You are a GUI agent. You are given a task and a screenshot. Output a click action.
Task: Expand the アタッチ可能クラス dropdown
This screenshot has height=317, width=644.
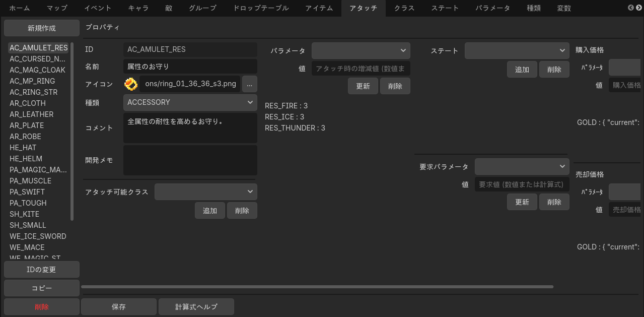coord(206,192)
